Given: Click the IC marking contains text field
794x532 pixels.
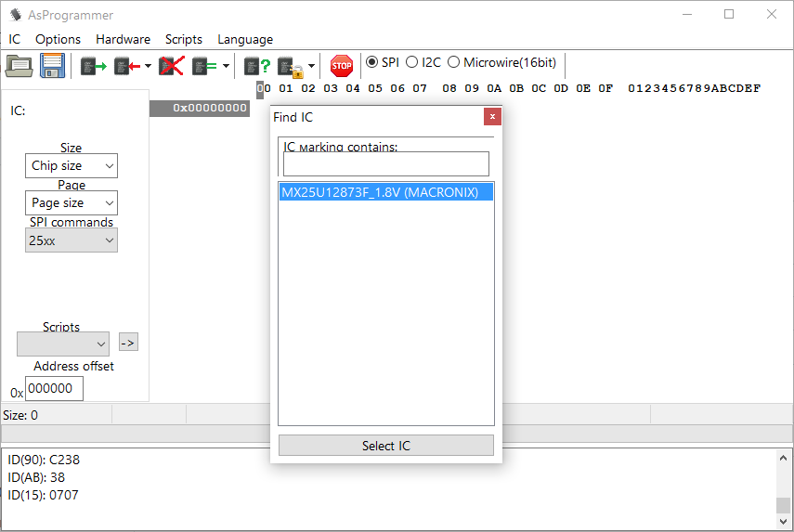Looking at the screenshot, I should (385, 164).
